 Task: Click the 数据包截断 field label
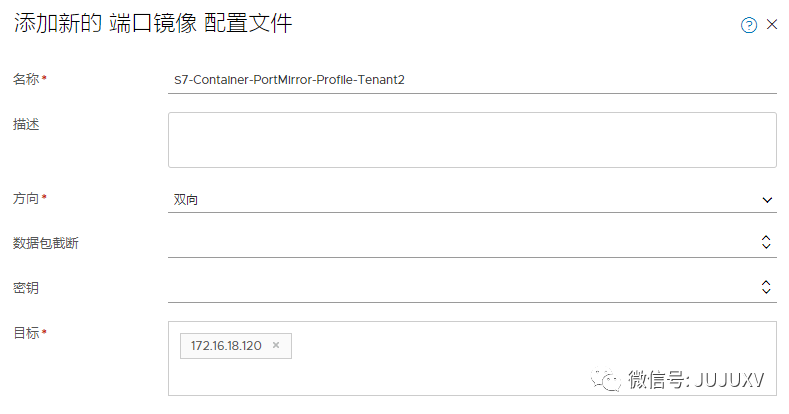tap(46, 243)
